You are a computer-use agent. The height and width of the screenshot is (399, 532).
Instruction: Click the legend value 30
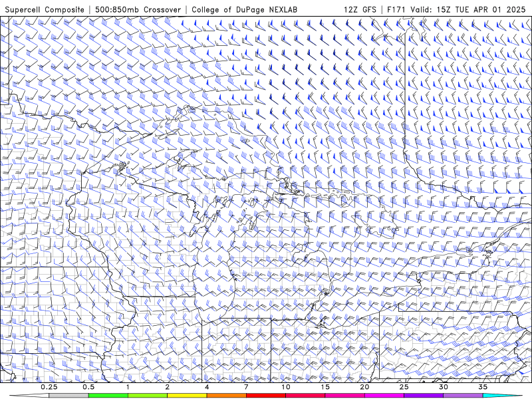(x=444, y=387)
